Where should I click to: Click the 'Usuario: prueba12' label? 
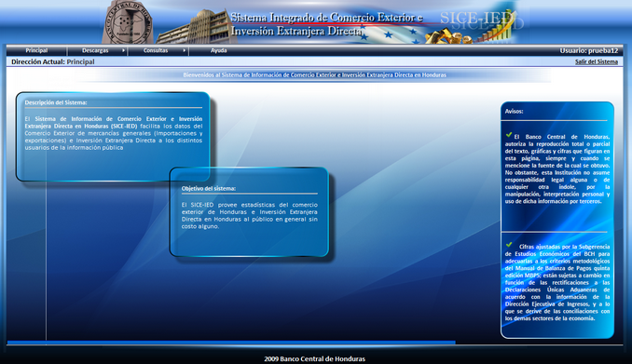click(x=588, y=50)
